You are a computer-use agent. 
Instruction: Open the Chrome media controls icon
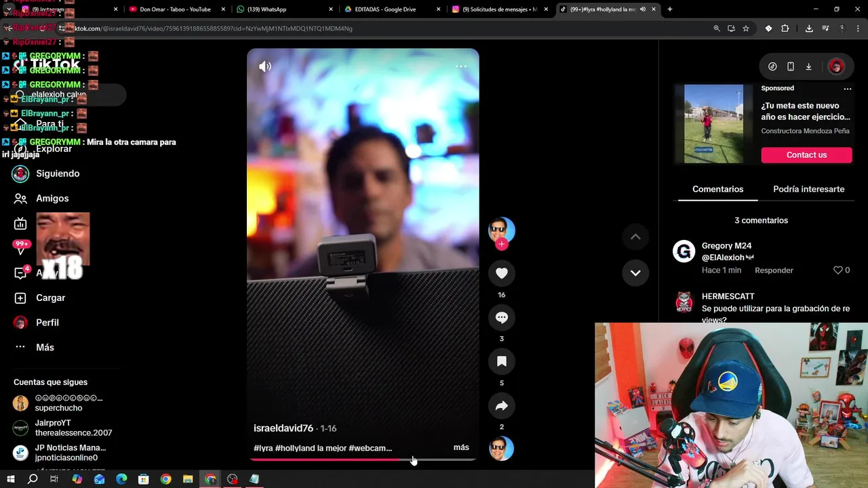tap(825, 28)
